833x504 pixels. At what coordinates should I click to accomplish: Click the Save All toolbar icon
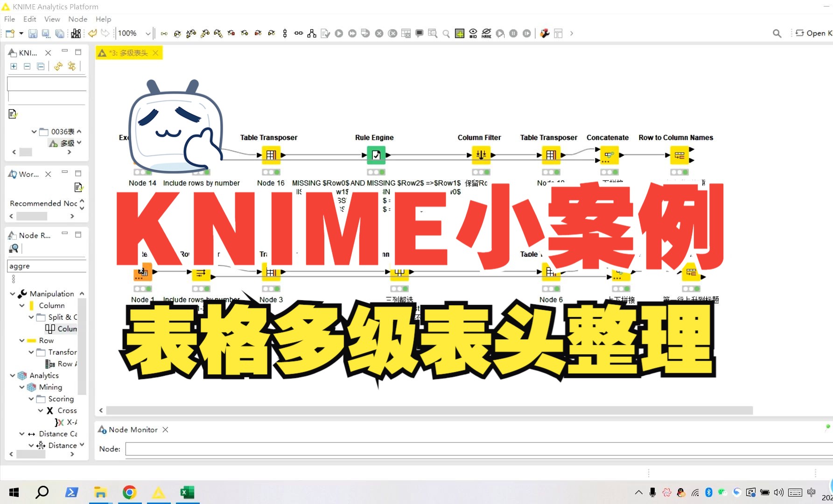[60, 34]
